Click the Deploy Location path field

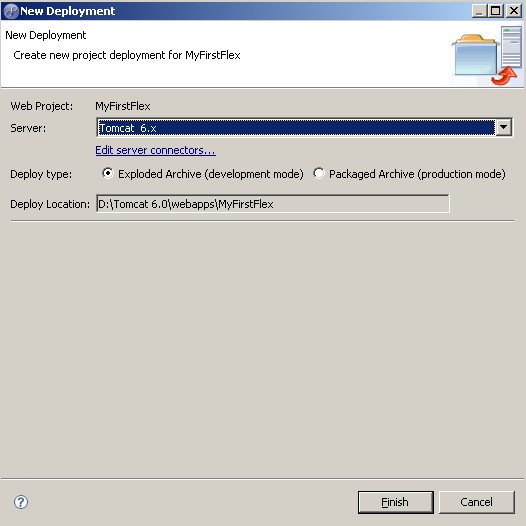273,204
